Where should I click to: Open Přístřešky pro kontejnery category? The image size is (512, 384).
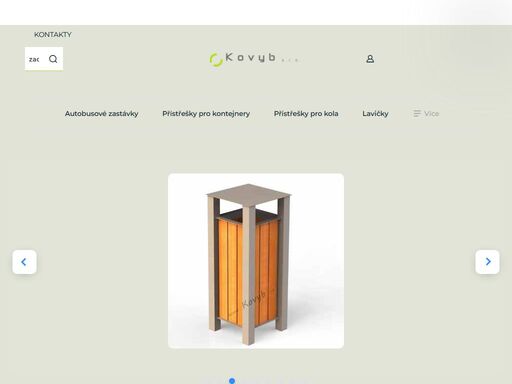coord(206,114)
